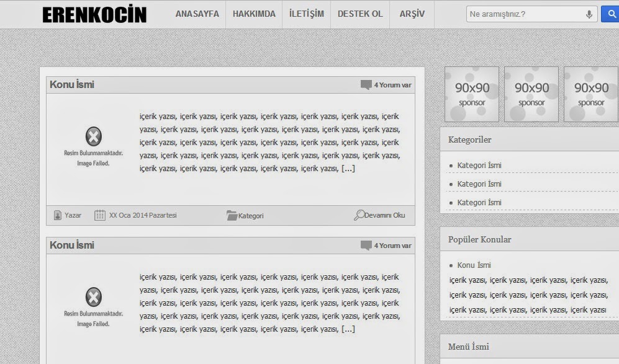Click the Kategoriler widget heading

pyautogui.click(x=470, y=140)
